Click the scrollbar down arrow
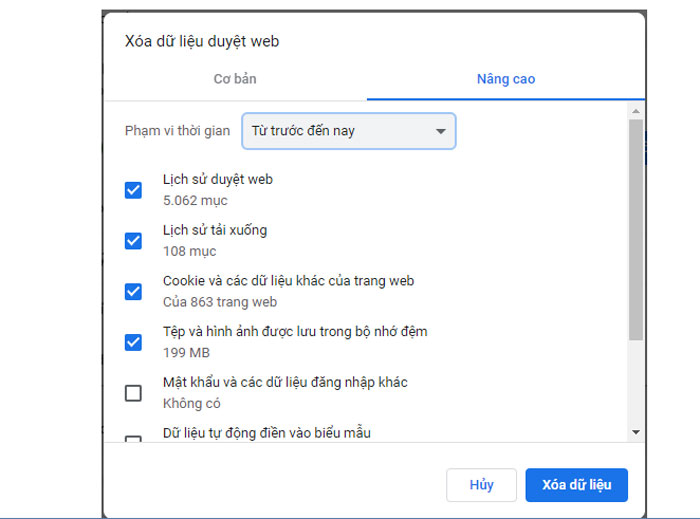This screenshot has height=519, width=700. 635,432
